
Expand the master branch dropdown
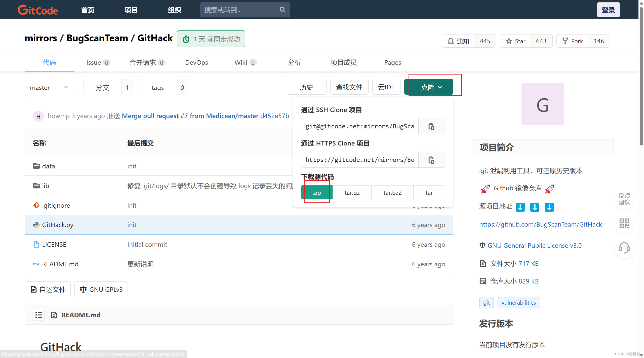(49, 87)
